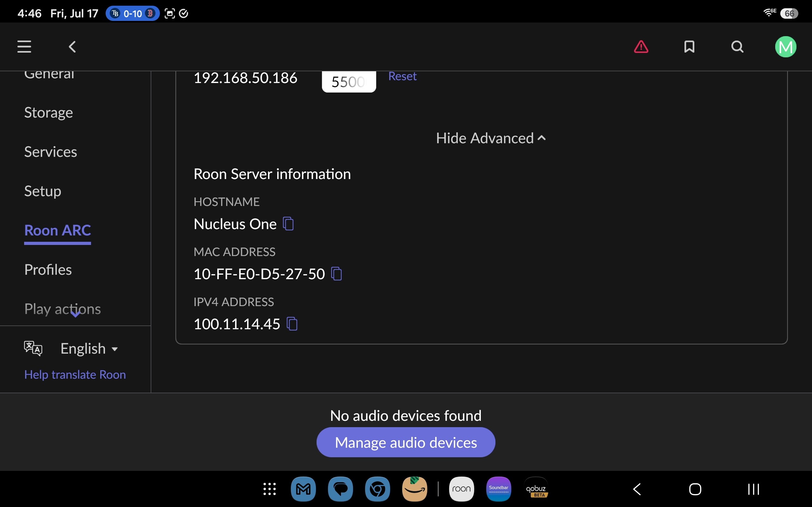Image resolution: width=812 pixels, height=507 pixels.
Task: Open search with the magnifier icon
Action: pyautogui.click(x=737, y=47)
